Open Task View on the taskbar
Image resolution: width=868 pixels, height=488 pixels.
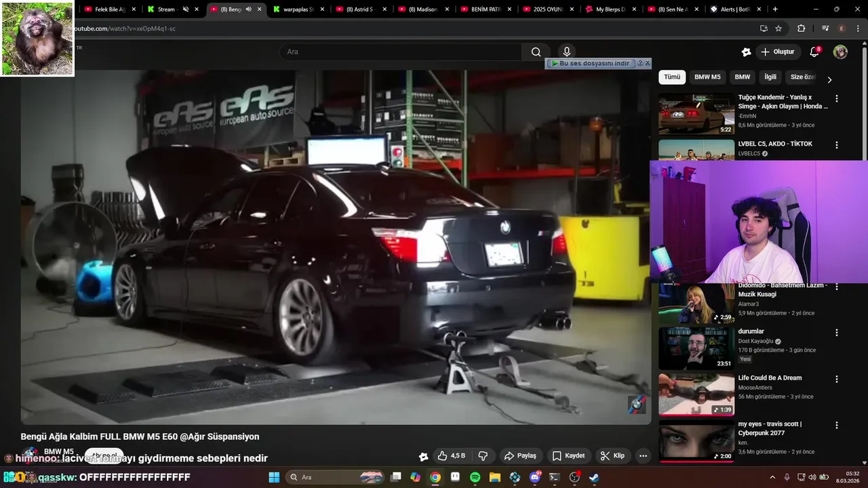(396, 477)
